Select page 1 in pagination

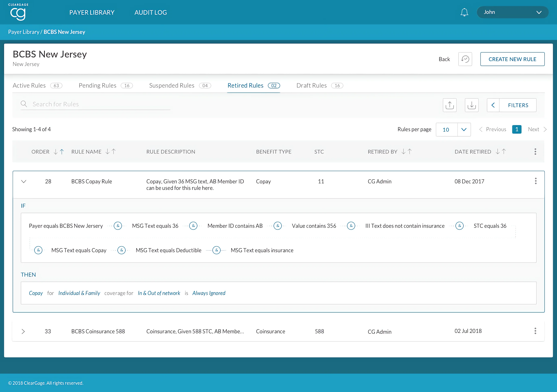click(517, 129)
